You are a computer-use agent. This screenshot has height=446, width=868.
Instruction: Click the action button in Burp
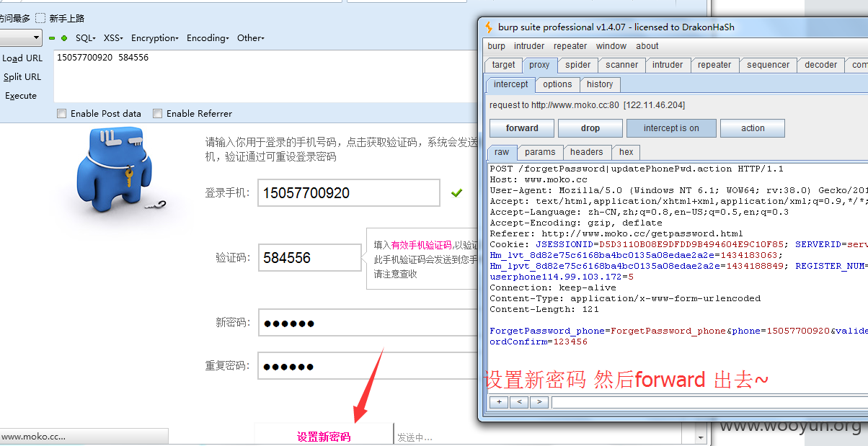pos(753,128)
